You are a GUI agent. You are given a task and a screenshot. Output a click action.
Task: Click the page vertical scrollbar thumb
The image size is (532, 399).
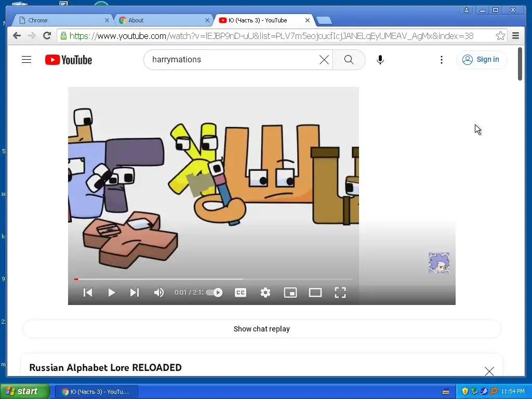(520, 64)
